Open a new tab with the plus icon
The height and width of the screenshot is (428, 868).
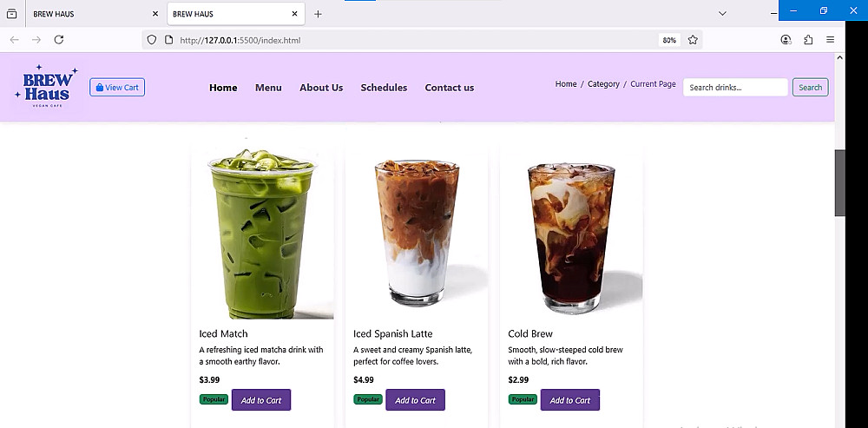click(318, 14)
